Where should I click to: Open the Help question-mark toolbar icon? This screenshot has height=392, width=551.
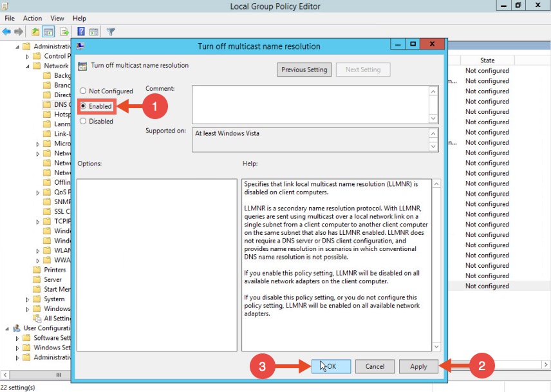coord(81,32)
